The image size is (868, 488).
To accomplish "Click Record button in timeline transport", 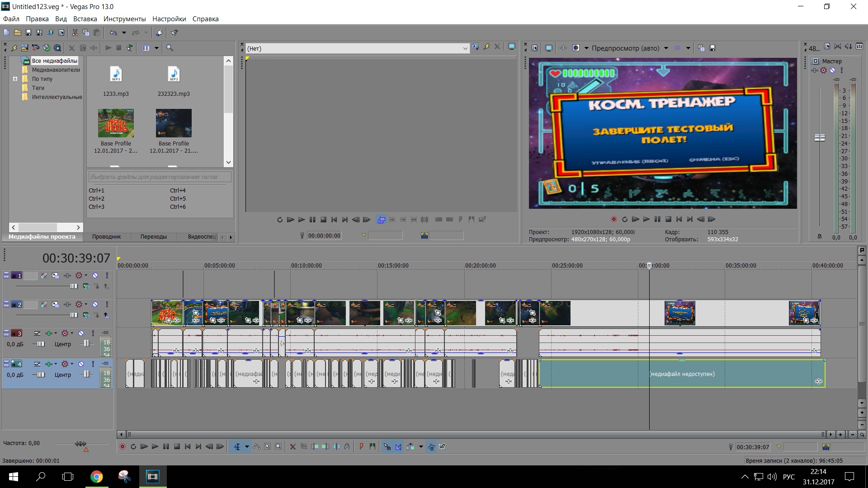I will (x=123, y=446).
